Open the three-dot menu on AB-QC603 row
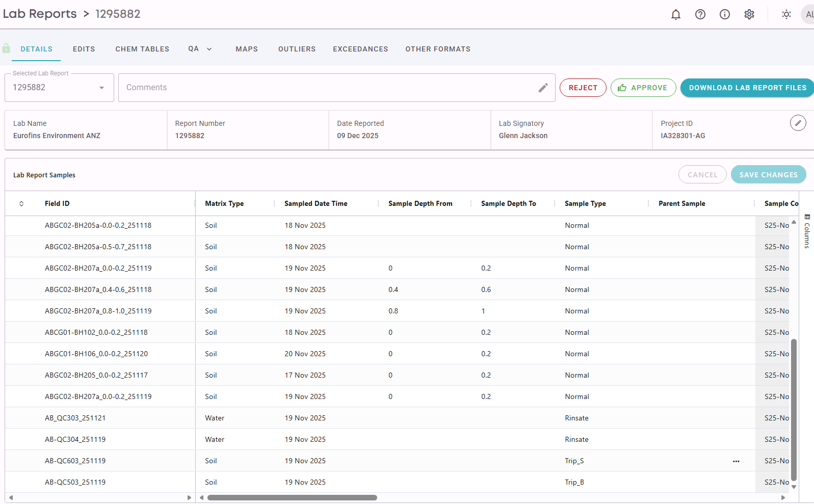814x504 pixels. click(736, 461)
